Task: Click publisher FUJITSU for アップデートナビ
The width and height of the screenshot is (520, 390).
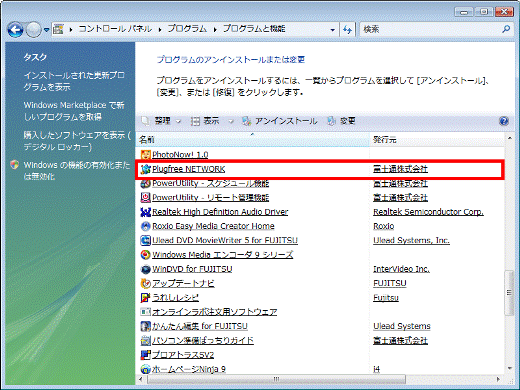Action: click(x=390, y=283)
